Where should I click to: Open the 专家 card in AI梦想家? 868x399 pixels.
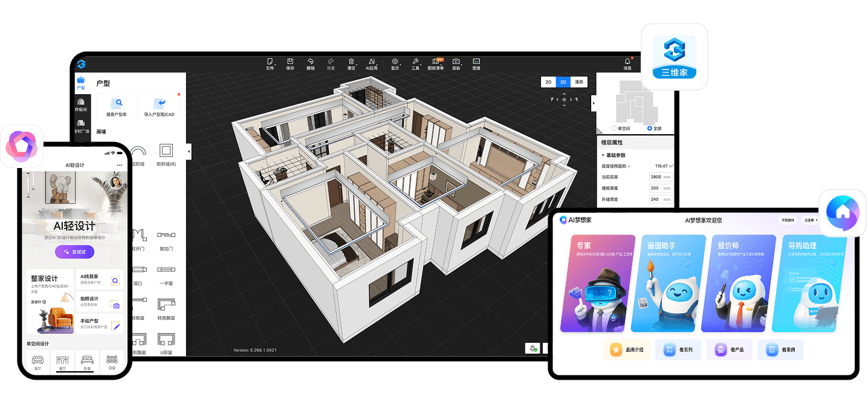pyautogui.click(x=597, y=284)
